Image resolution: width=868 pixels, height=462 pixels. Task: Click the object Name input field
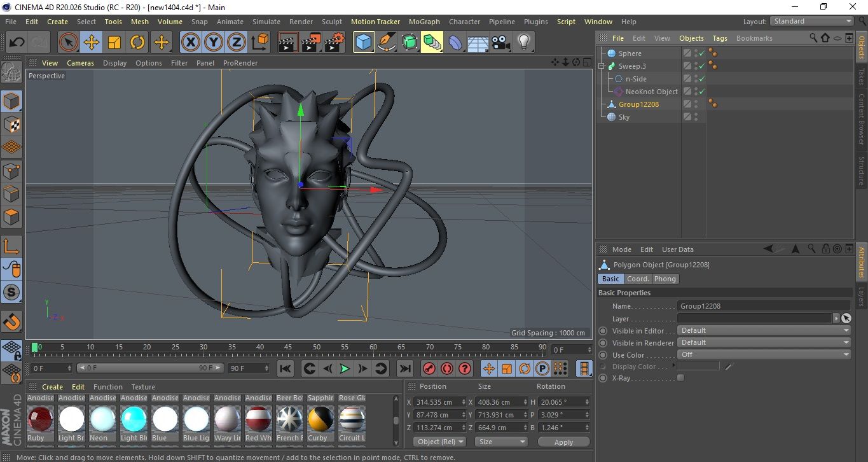coord(763,306)
